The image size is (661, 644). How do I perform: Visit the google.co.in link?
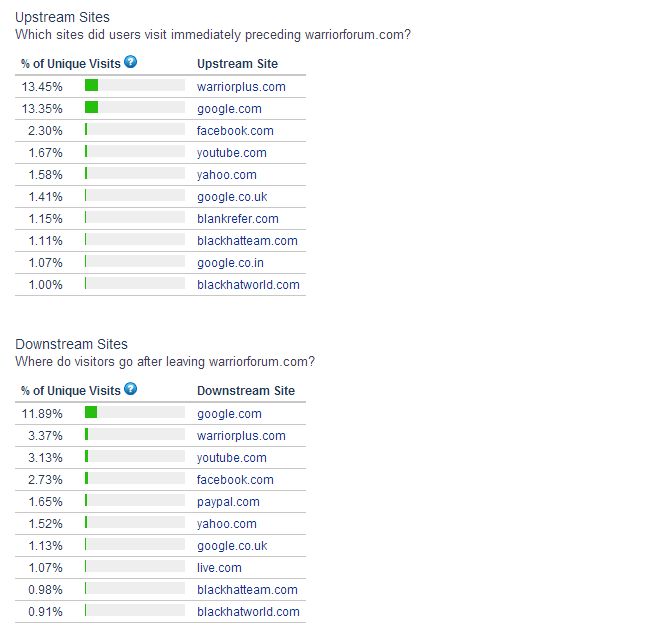coord(231,263)
